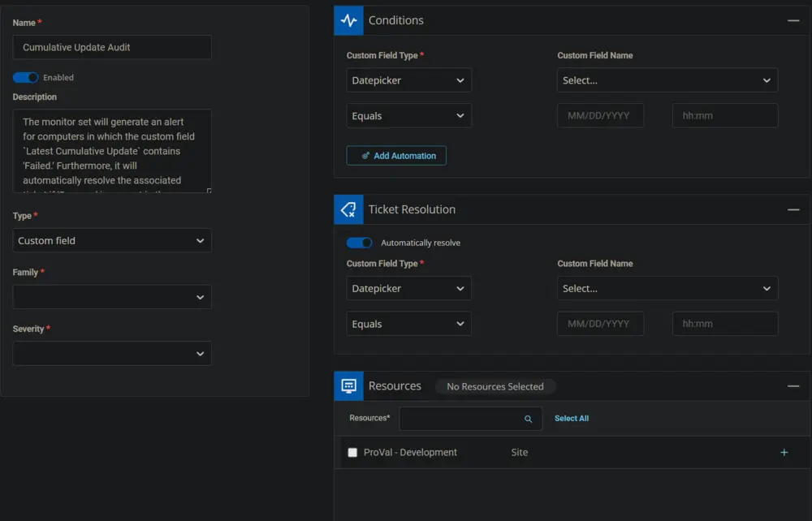Open Ticket Resolution Equals operator dropdown
This screenshot has width=812, height=521.
pos(408,324)
